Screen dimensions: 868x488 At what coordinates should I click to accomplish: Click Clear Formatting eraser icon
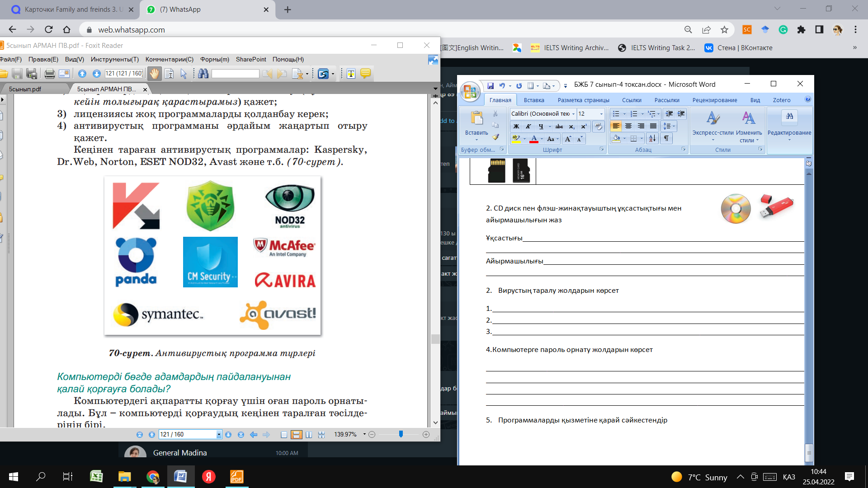click(599, 127)
